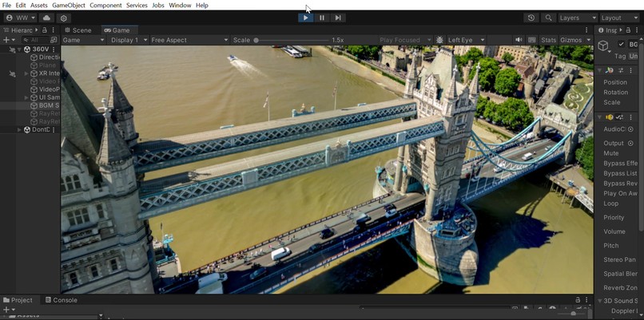Open the Component menu
Viewport: 644px width, 320px height.
pos(105,6)
